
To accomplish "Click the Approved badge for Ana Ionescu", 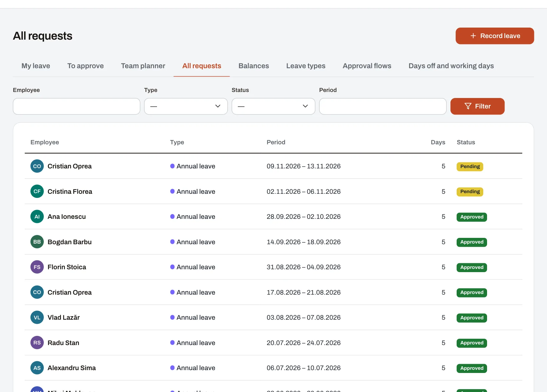I will point(472,217).
